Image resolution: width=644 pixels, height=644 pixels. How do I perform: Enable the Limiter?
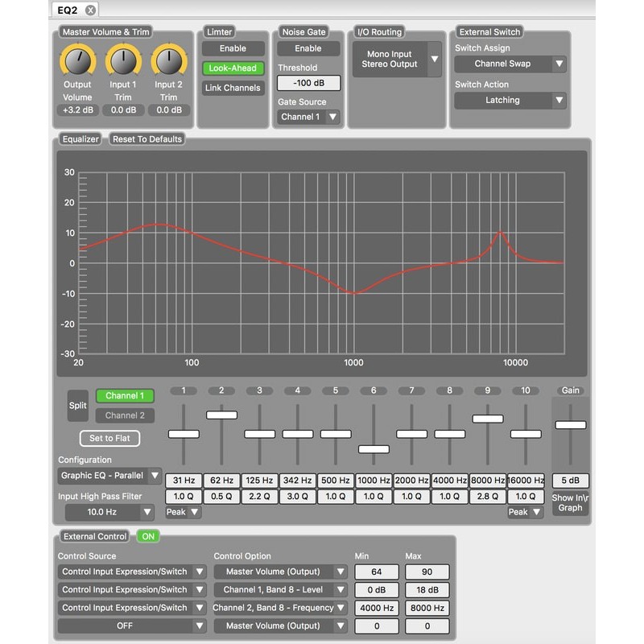[x=233, y=48]
